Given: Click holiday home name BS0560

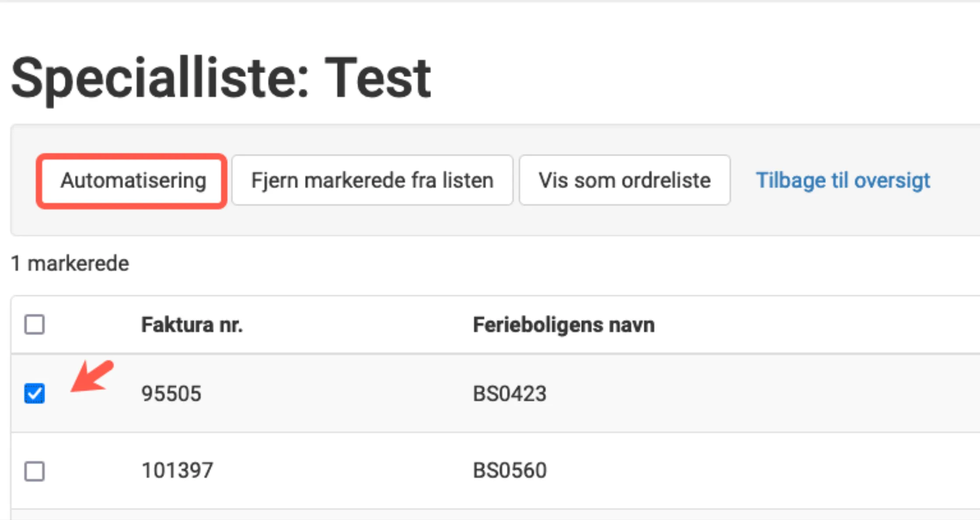Looking at the screenshot, I should [509, 470].
